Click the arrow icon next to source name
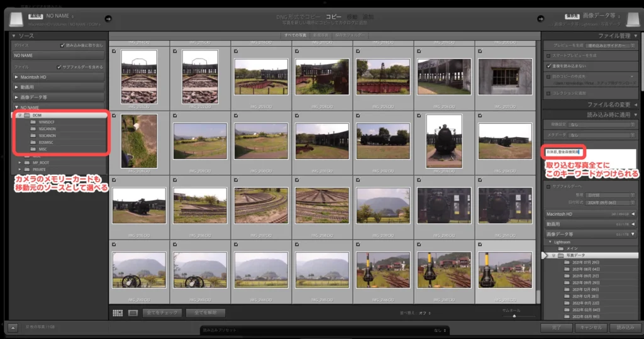The width and height of the screenshot is (644, 339). point(108,18)
